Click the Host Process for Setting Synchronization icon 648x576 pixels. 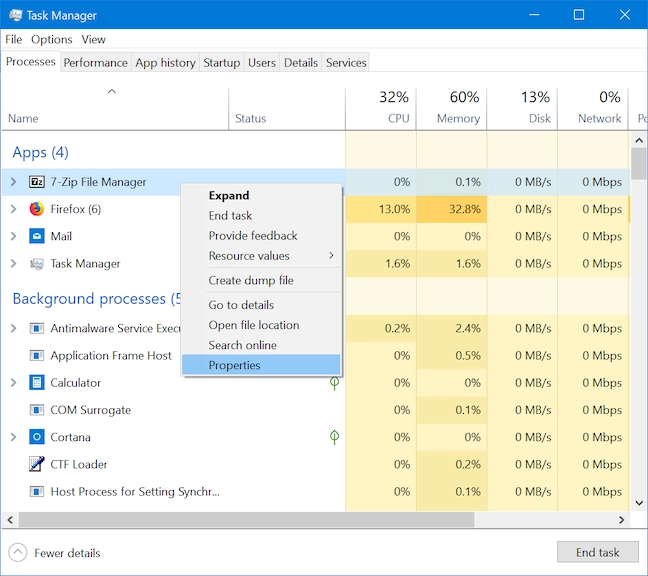click(x=37, y=492)
